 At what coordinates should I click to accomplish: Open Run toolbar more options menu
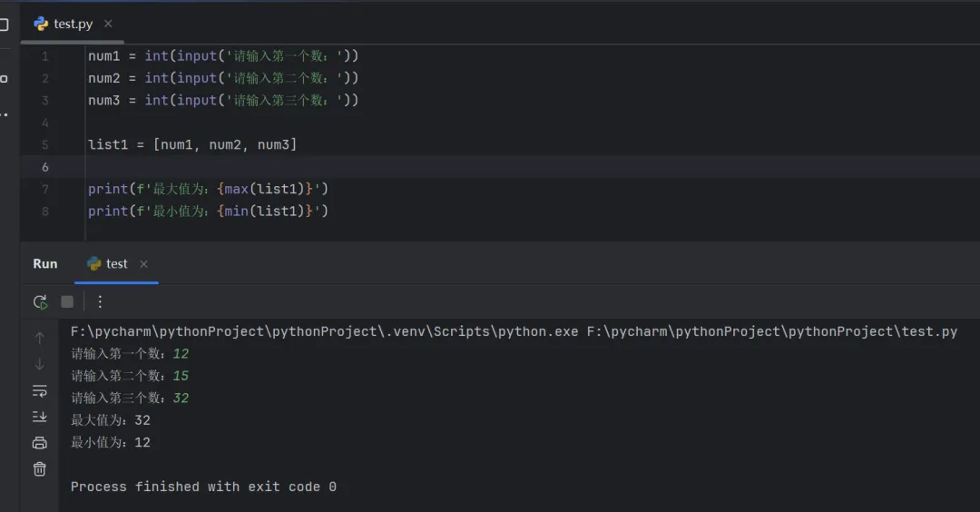100,301
